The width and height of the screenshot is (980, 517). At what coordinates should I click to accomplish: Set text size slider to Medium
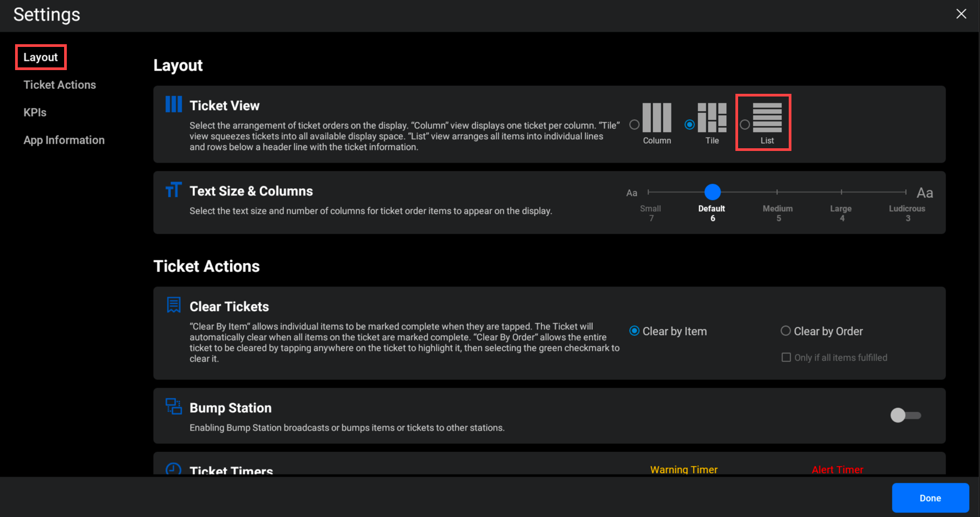777,192
